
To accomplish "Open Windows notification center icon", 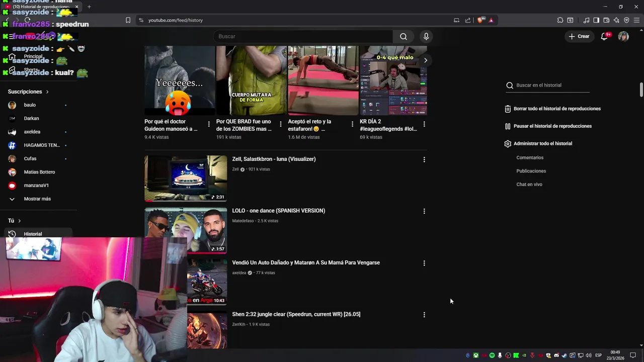I will pyautogui.click(x=633, y=355).
